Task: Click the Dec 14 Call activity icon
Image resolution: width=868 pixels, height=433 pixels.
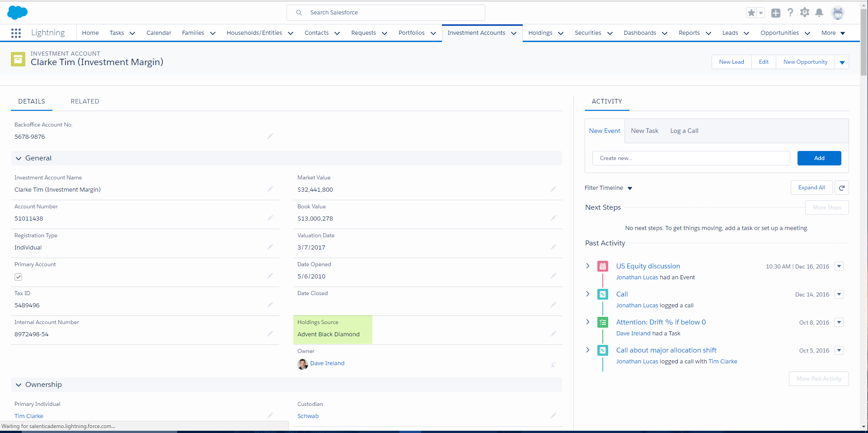Action: tap(603, 294)
